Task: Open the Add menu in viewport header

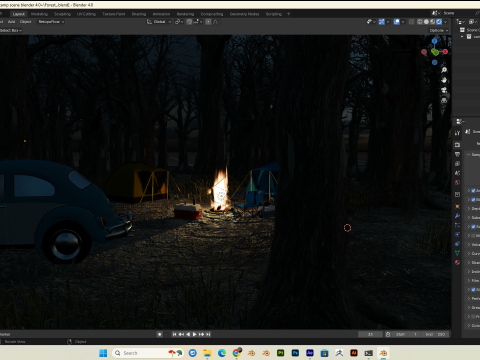Action: point(11,22)
